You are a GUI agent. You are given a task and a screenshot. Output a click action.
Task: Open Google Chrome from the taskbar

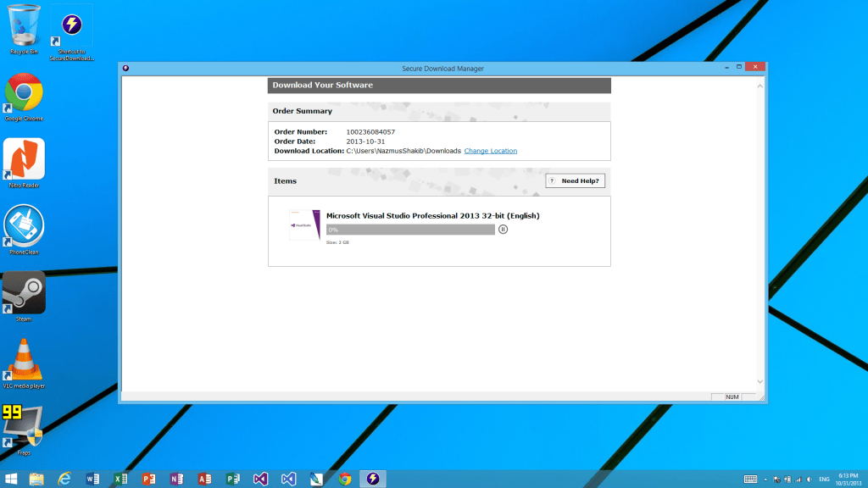(344, 479)
